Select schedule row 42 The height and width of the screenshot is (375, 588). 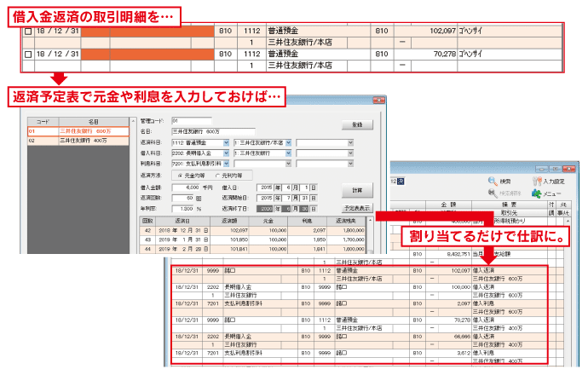pyautogui.click(x=253, y=230)
